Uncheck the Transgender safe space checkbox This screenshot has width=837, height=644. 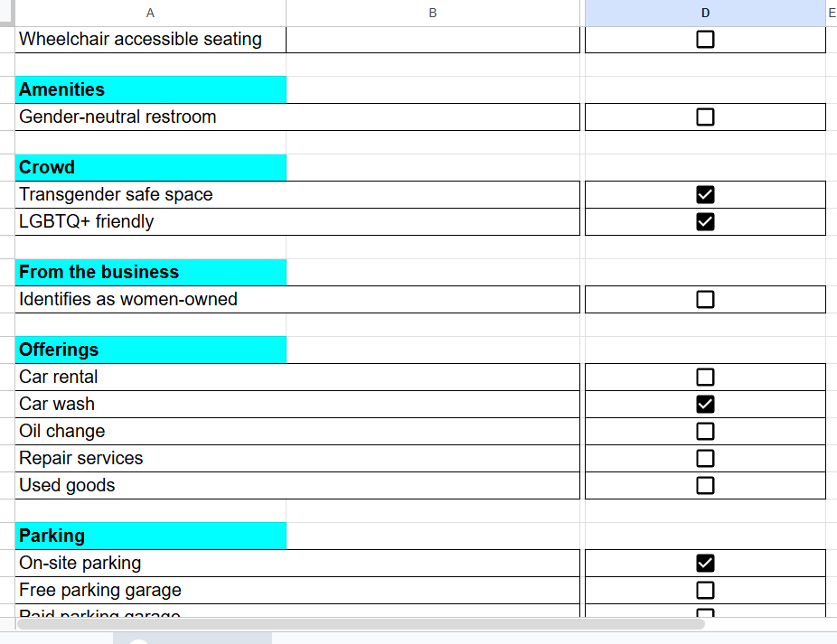[x=705, y=195]
